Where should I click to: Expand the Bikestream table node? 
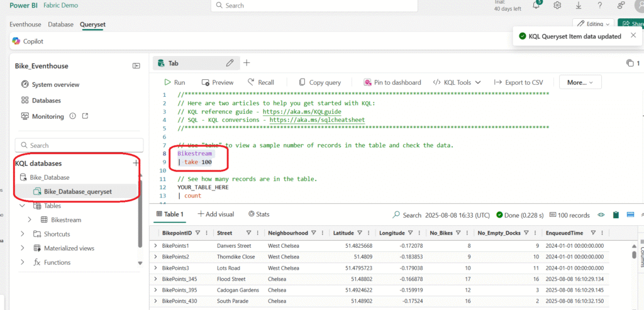(29, 219)
